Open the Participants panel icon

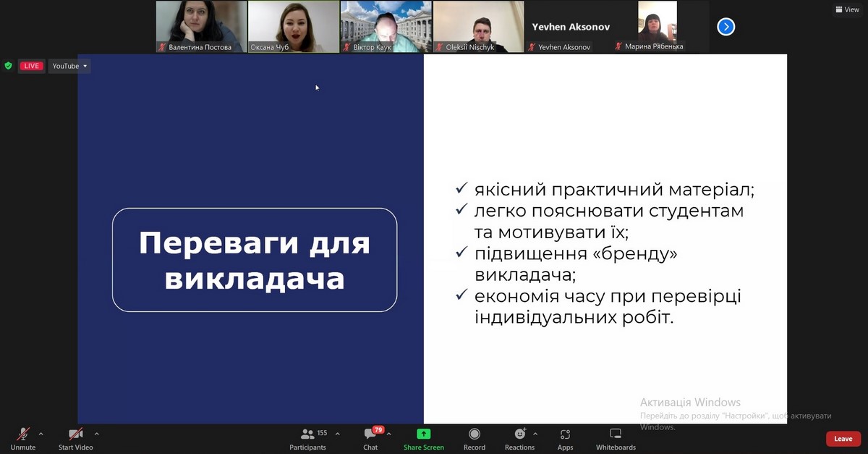click(307, 434)
